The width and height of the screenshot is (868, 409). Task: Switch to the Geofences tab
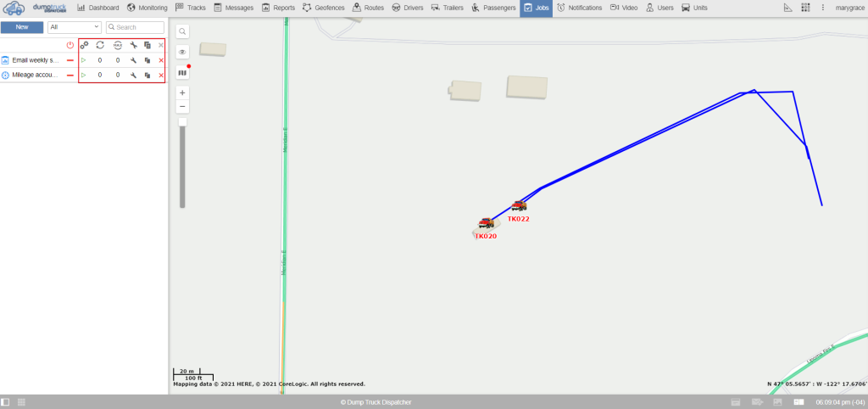coord(323,8)
